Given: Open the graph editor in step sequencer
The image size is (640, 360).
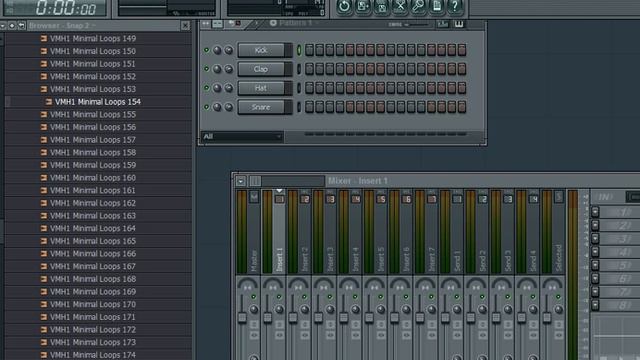Looking at the screenshot, I should coord(443,24).
